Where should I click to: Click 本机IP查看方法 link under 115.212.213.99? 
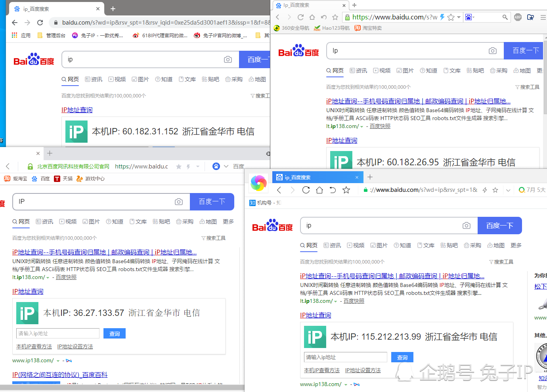click(321, 370)
